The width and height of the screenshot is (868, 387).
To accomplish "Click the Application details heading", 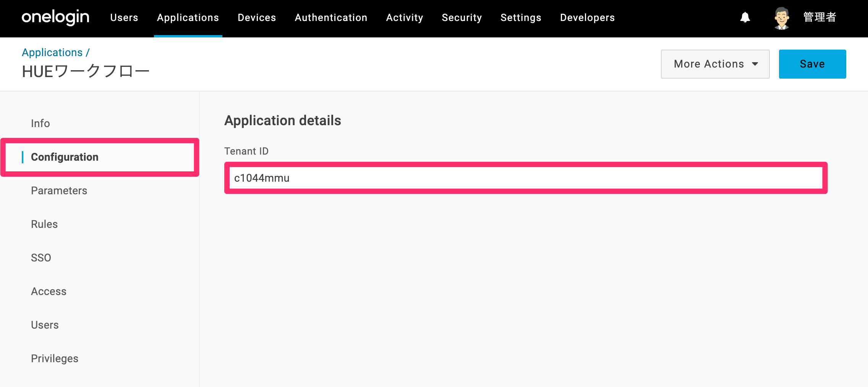I will click(x=283, y=121).
